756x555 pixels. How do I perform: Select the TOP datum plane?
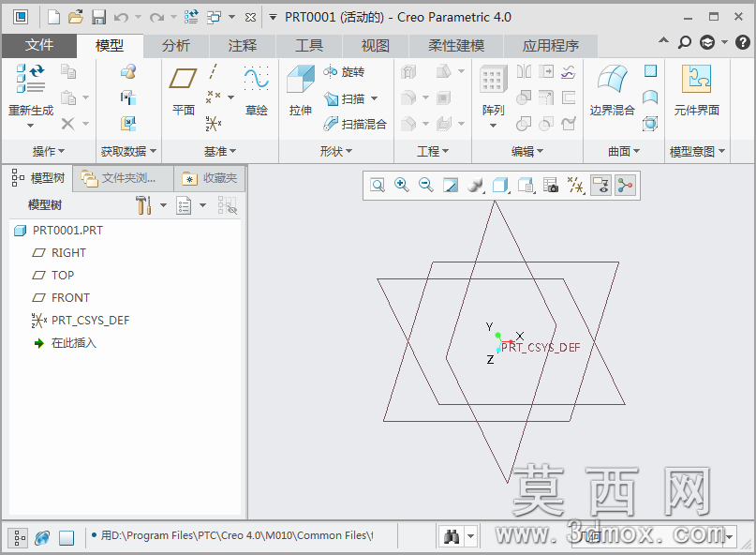coord(63,275)
